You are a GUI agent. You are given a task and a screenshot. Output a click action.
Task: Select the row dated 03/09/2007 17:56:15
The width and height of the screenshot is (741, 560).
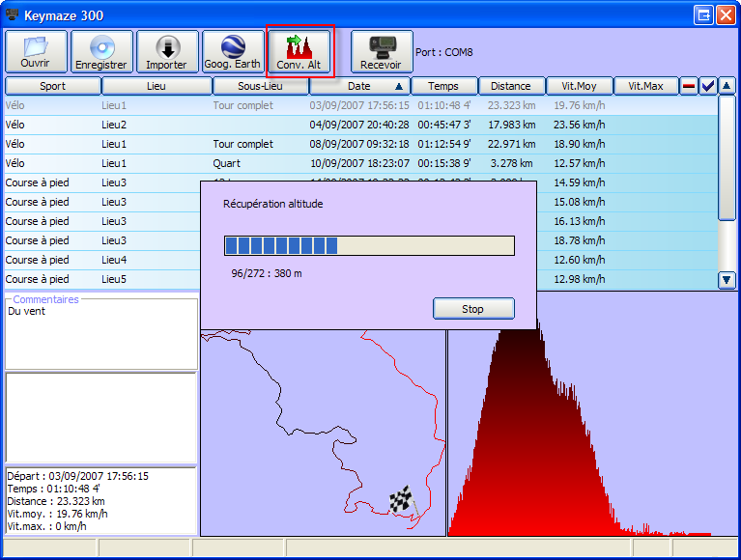[x=361, y=105]
